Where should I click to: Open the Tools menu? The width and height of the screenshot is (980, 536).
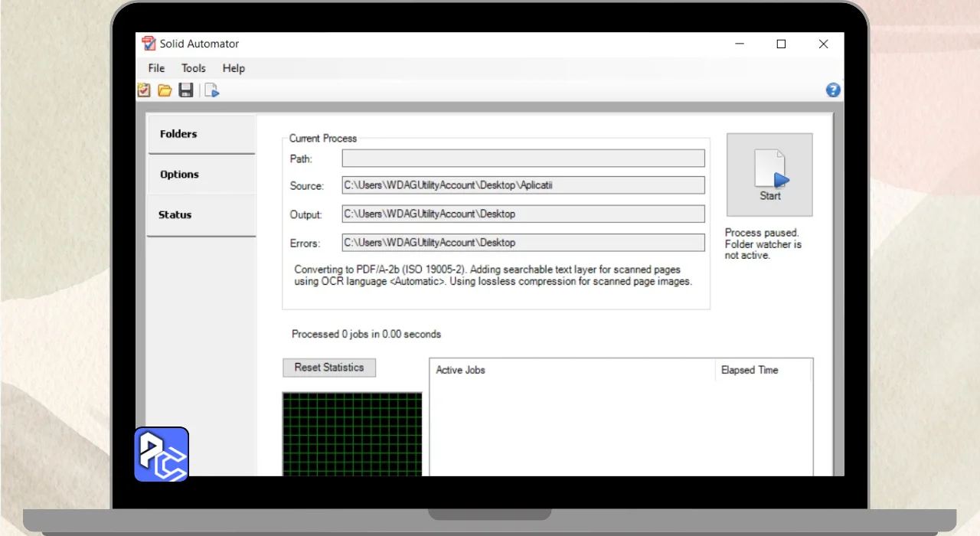(194, 68)
